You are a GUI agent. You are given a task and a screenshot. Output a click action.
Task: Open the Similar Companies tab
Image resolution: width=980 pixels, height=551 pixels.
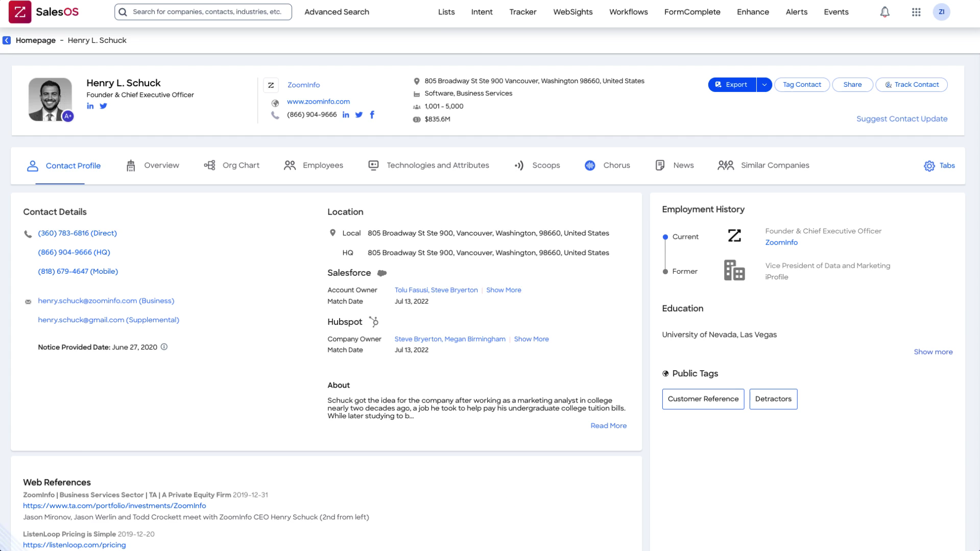[763, 165]
